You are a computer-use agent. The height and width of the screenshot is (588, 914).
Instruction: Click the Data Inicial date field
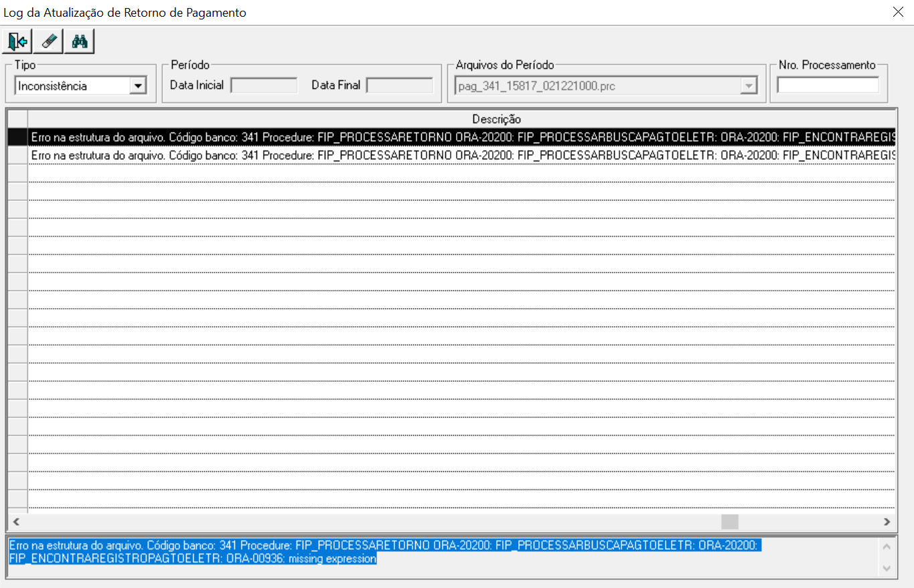pyautogui.click(x=264, y=85)
